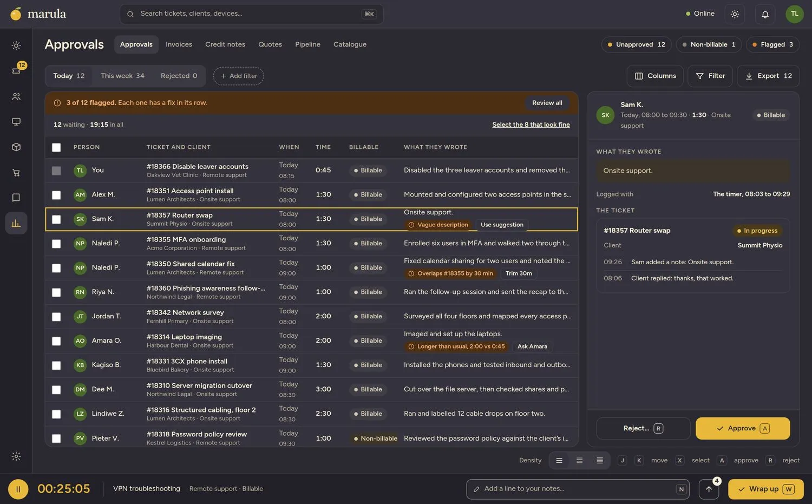Open the book icon in sidebar
The height and width of the screenshot is (504, 812).
[x=16, y=198]
